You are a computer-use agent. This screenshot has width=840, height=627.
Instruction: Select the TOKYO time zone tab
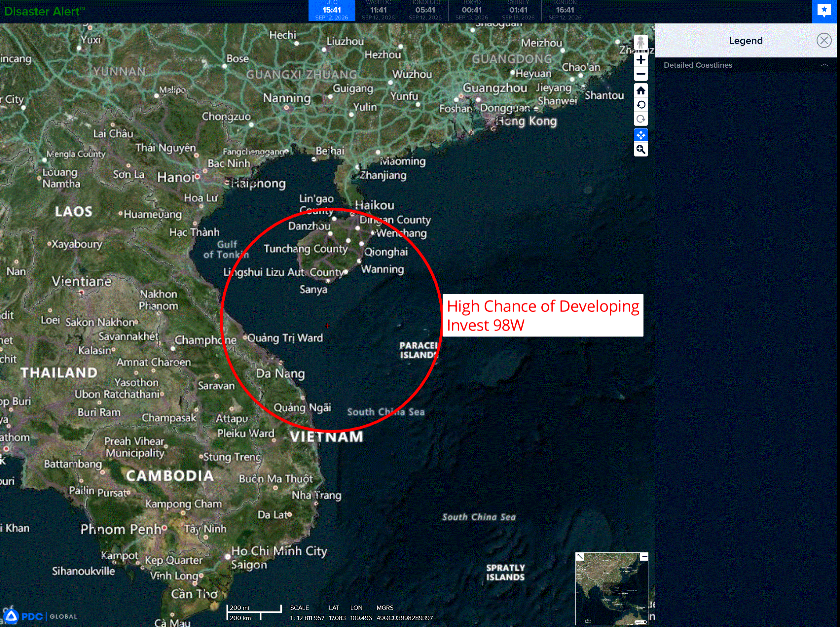point(471,10)
